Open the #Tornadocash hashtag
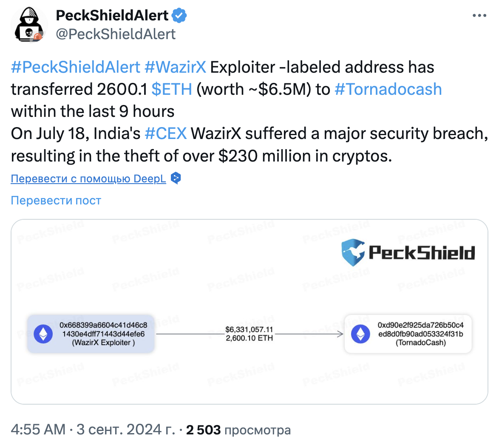Image resolution: width=499 pixels, height=448 pixels. point(388,89)
